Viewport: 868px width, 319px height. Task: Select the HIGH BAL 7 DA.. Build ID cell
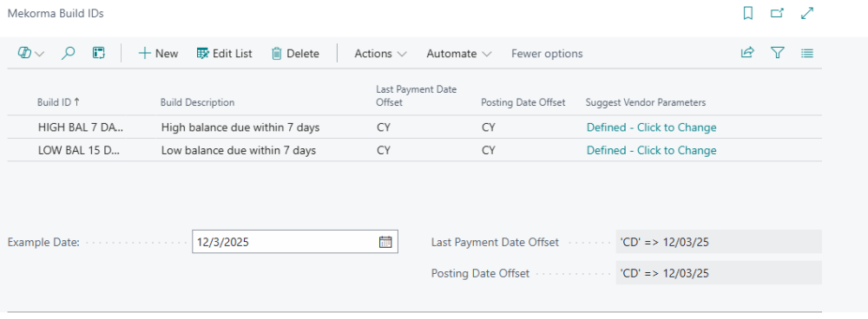click(81, 127)
